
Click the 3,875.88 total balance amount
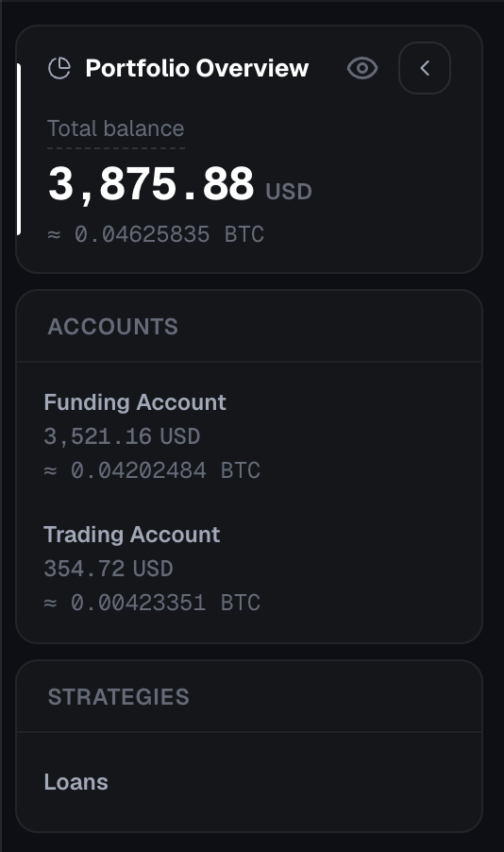pos(151,185)
